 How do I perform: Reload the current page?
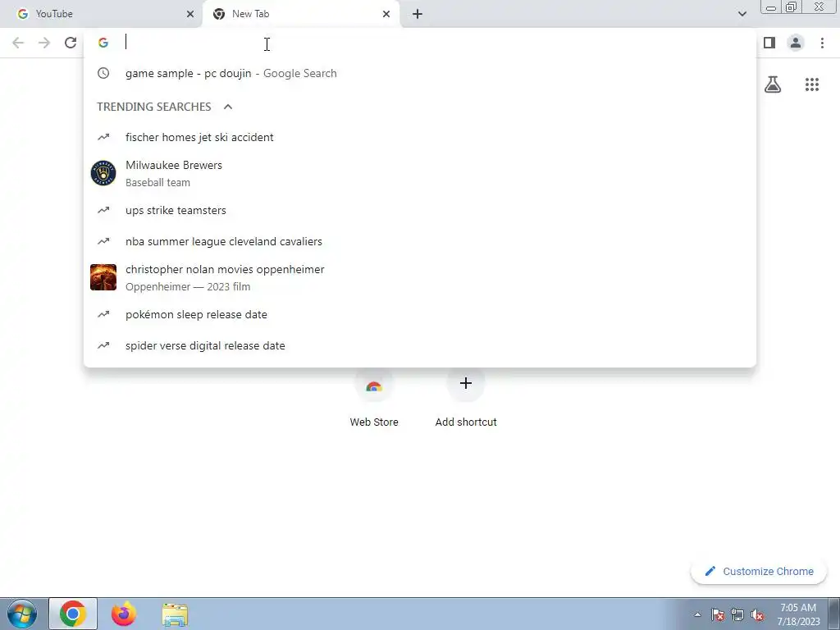(71, 43)
